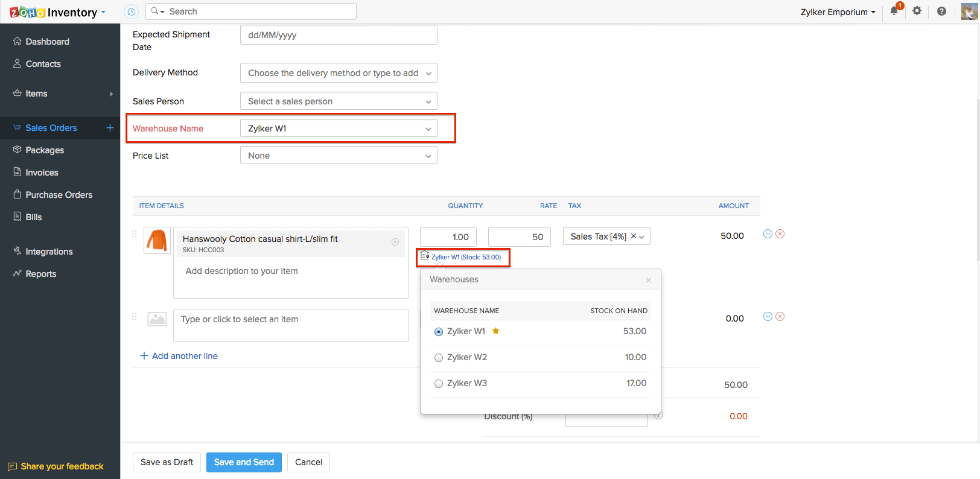
Task: Click plus icon beside Sales Orders
Action: click(x=110, y=128)
